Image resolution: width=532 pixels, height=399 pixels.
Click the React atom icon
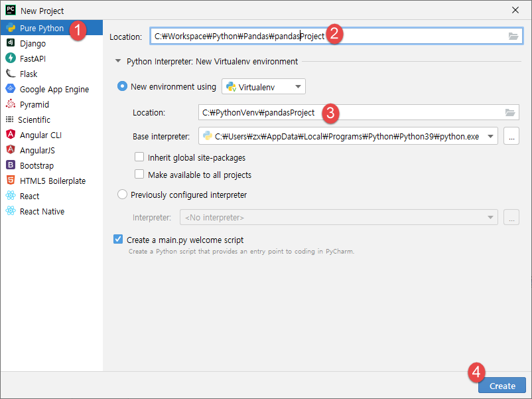pos(11,196)
